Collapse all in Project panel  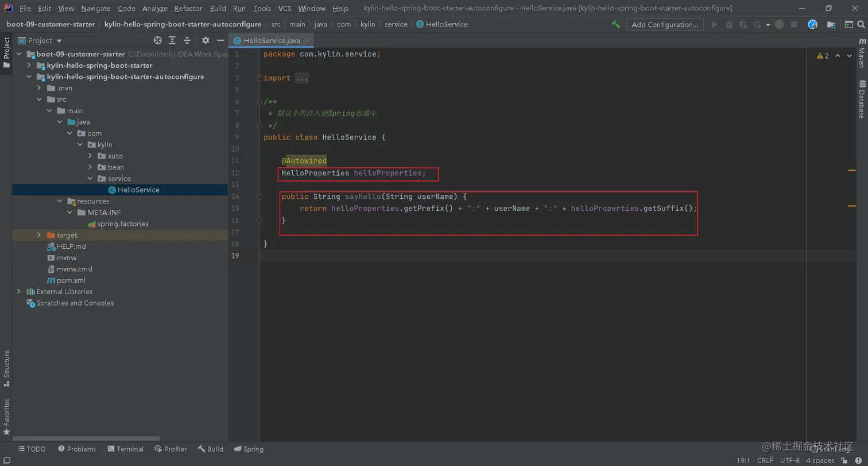coord(187,40)
